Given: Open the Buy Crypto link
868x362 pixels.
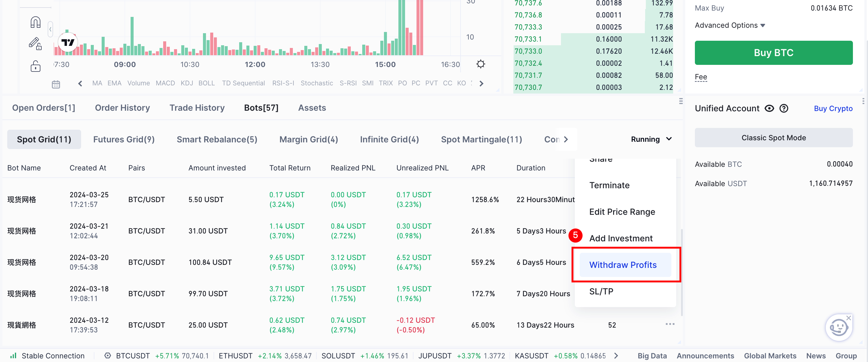Looking at the screenshot, I should (833, 109).
